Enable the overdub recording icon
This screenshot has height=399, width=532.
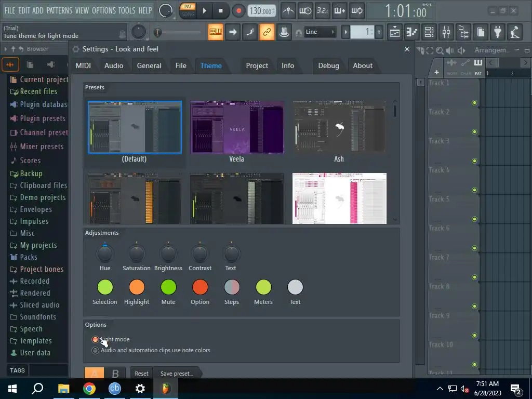(339, 11)
